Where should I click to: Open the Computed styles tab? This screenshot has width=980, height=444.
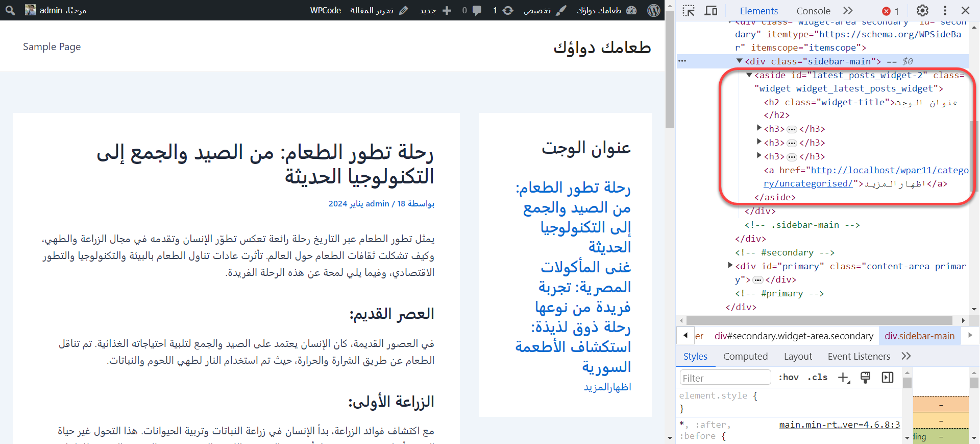[745, 357]
